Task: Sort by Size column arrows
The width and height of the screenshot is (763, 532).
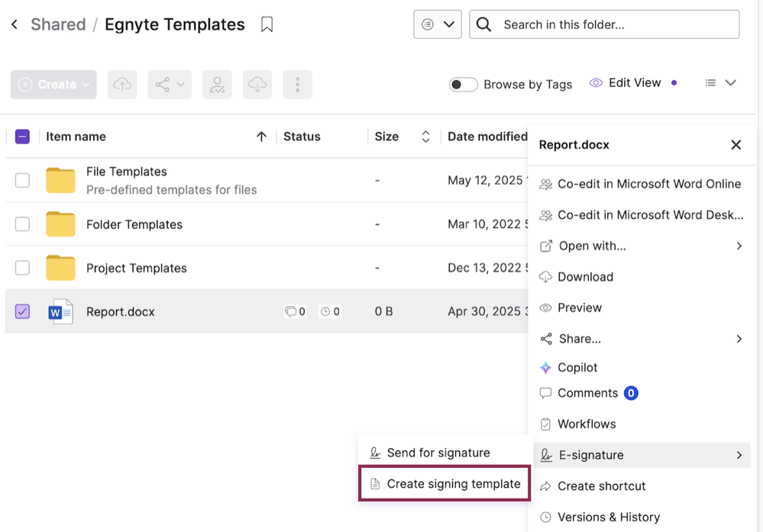Action: pos(425,137)
